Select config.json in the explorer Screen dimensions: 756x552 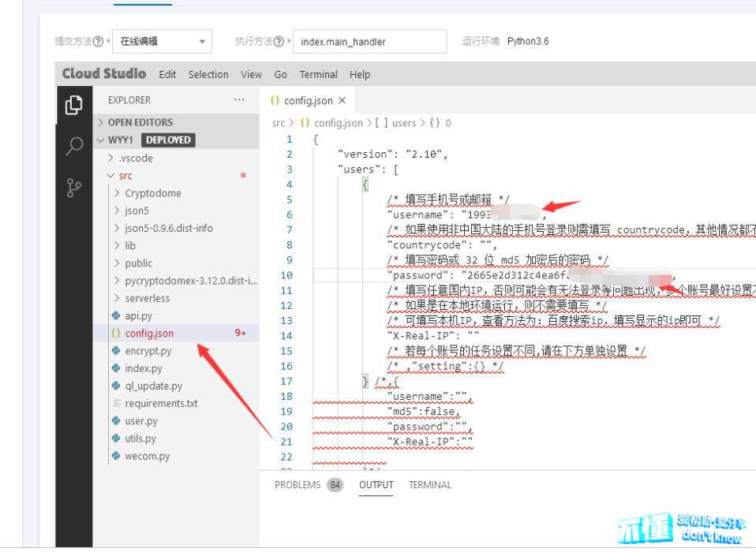pos(176,333)
